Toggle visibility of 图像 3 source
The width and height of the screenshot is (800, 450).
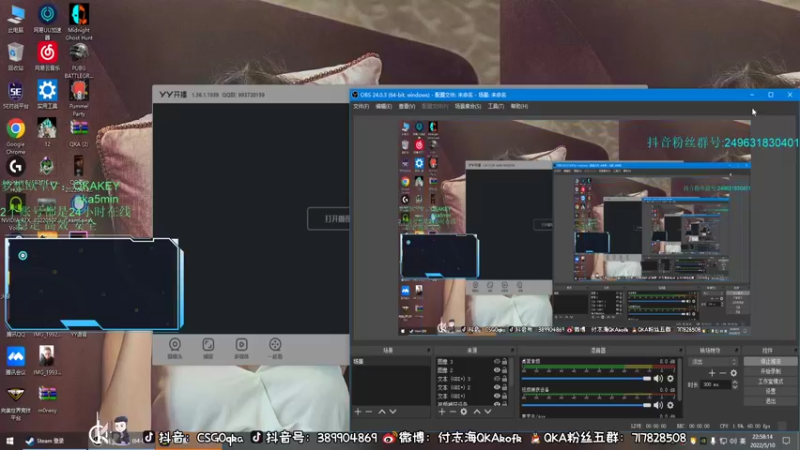point(496,362)
